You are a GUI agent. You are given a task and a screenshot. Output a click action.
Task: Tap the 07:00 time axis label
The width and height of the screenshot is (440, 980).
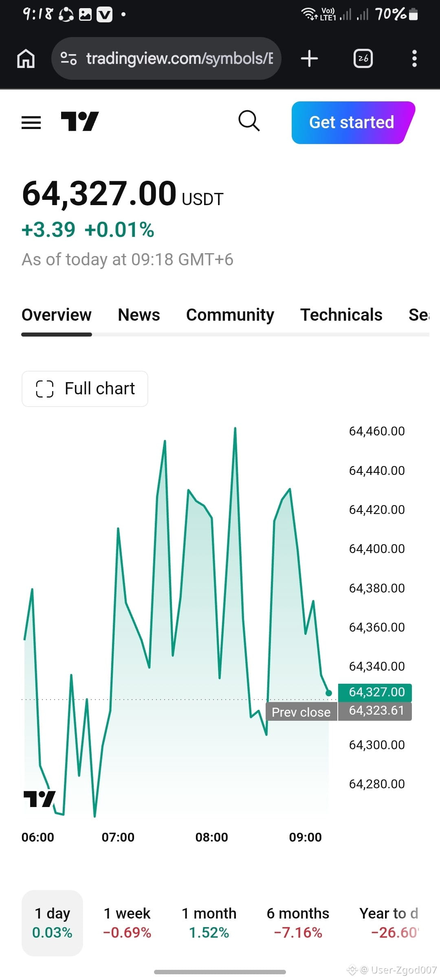pyautogui.click(x=118, y=837)
